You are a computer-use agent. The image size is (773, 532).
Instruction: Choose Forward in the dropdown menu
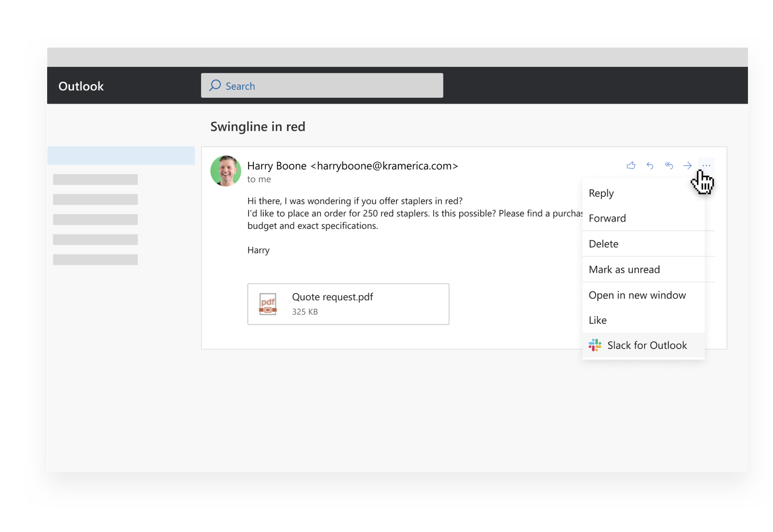click(x=643, y=218)
